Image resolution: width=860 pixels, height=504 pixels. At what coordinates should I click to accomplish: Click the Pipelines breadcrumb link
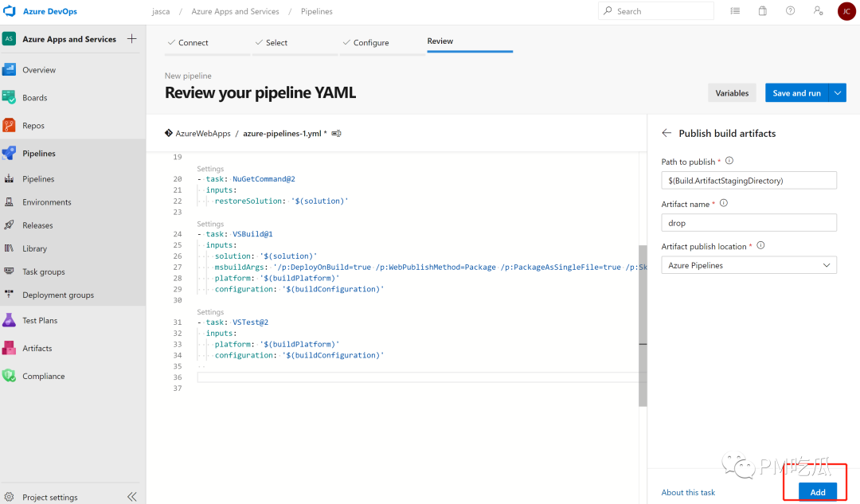tap(316, 11)
